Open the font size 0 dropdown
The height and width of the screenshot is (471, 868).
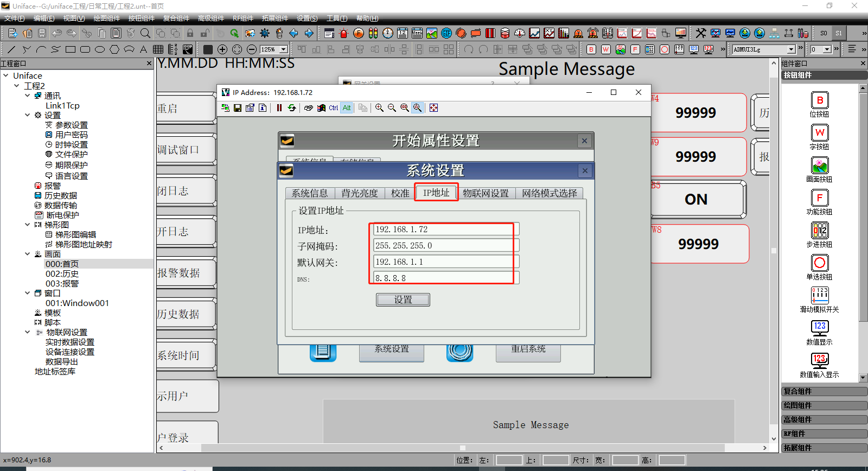click(827, 49)
